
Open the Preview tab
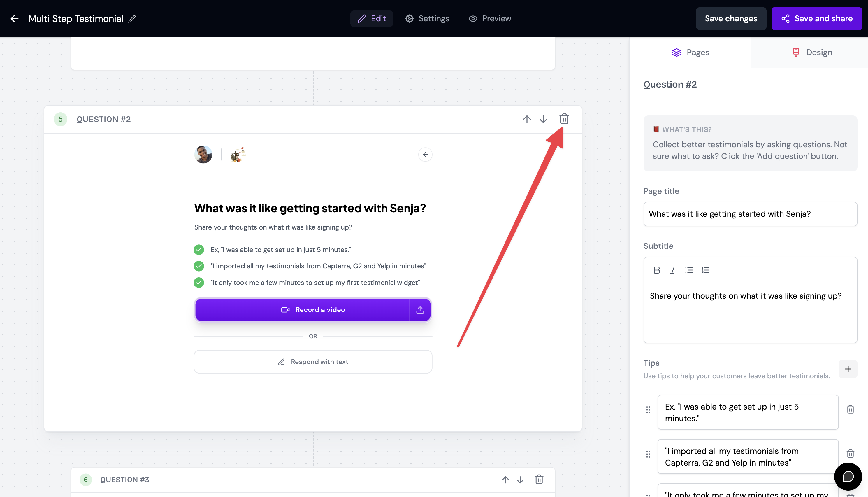[x=490, y=18]
